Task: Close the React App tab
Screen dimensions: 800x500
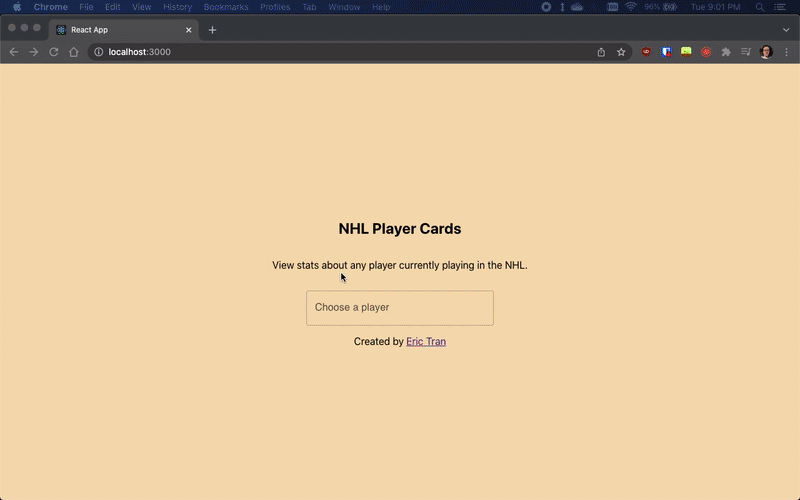Action: point(188,30)
